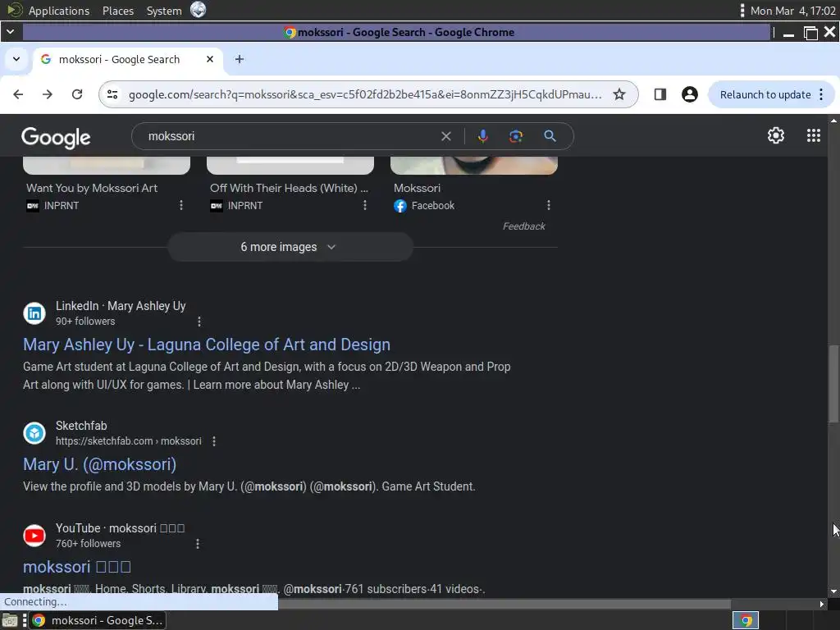
Task: Open more options for Sketchfab result
Action: pyautogui.click(x=214, y=441)
